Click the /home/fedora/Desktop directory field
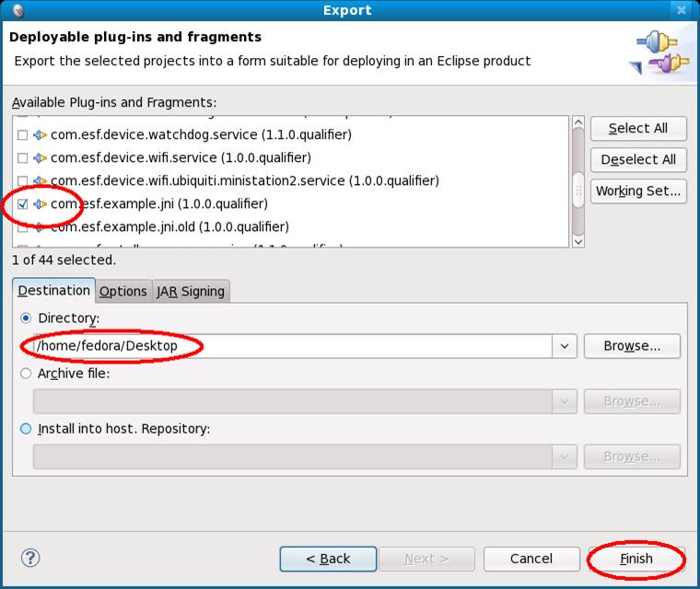Image resolution: width=700 pixels, height=589 pixels. click(292, 346)
